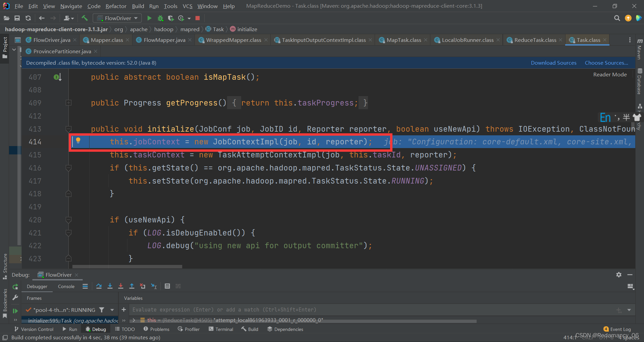Click Force Step Into red arrow
The width and height of the screenshot is (644, 342).
pyautogui.click(x=121, y=286)
